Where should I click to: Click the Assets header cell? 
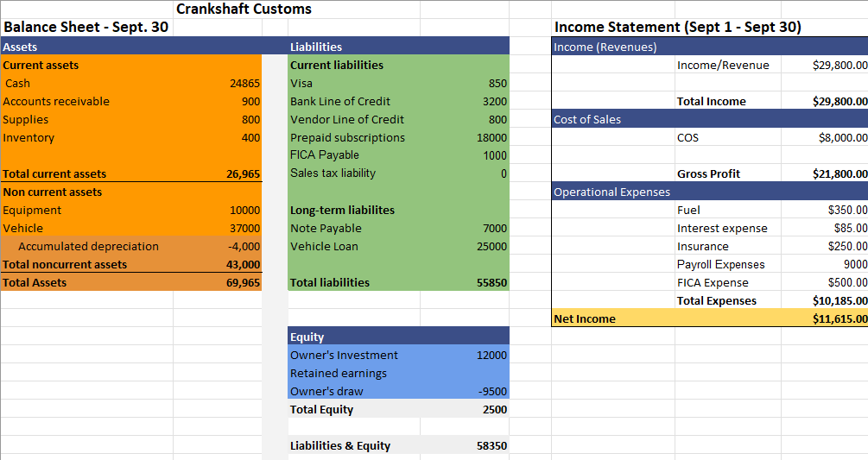pos(20,47)
